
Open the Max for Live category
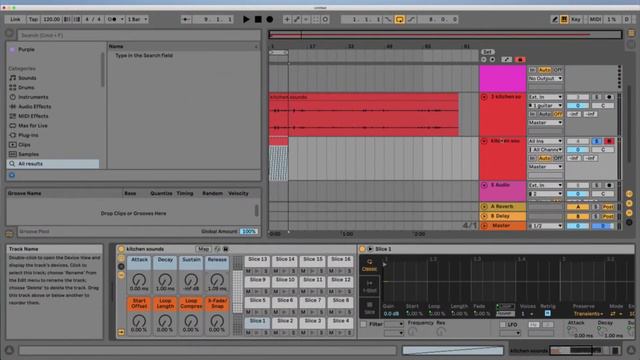[33, 126]
